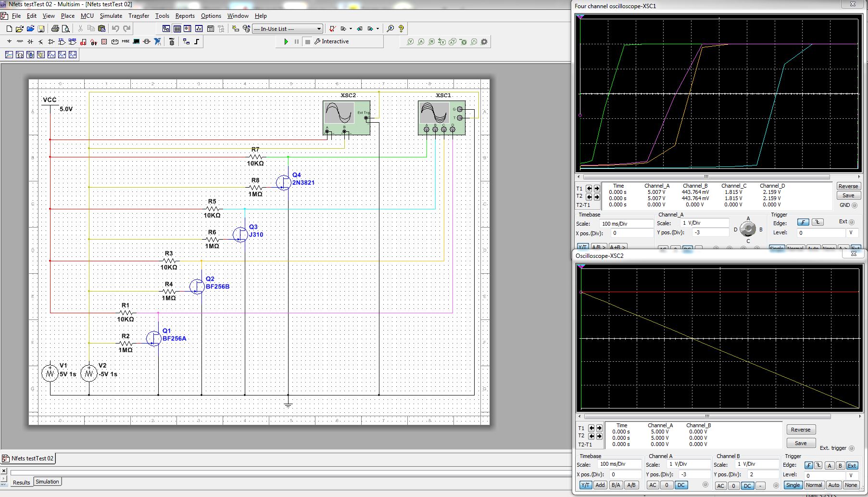This screenshot has width=868, height=497.
Task: Select Y/T timebase mode in Oscilloscope-XSC2
Action: [585, 485]
